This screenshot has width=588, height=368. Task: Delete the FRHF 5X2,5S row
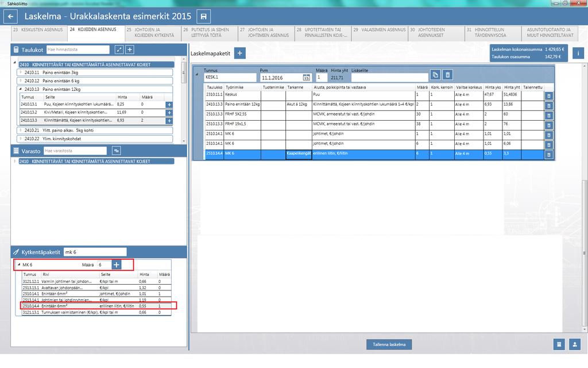[x=548, y=115]
